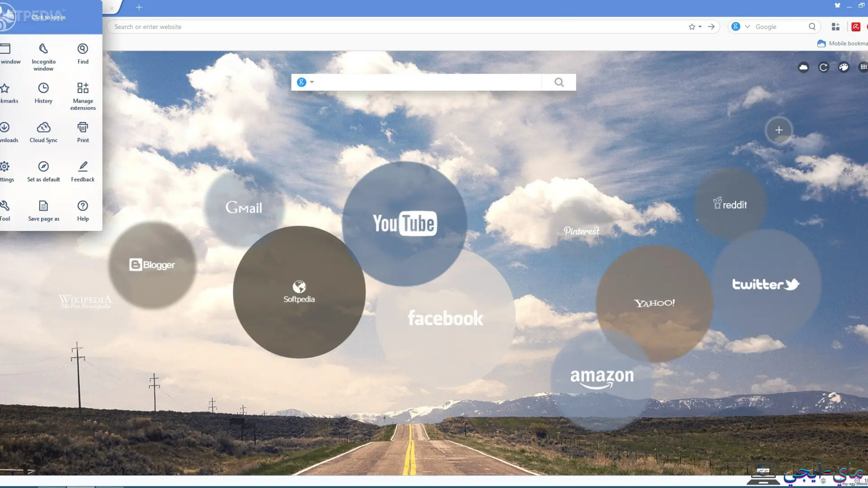The image size is (868, 488).
Task: Click the skin shirt icon in title bar
Action: tap(837, 5)
